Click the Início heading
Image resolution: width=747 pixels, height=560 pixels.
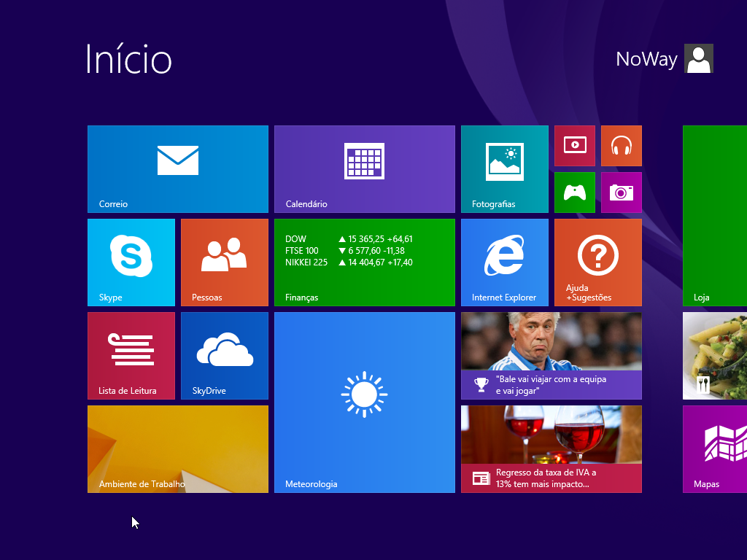128,59
